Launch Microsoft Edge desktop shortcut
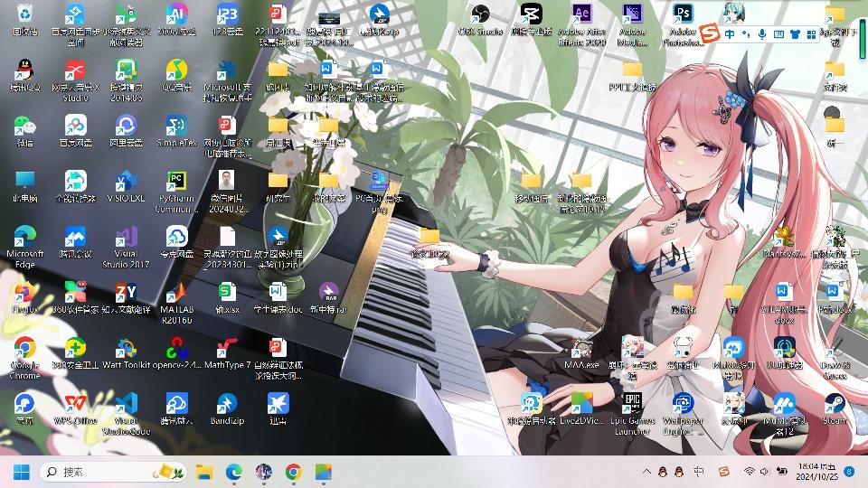 coord(25,247)
